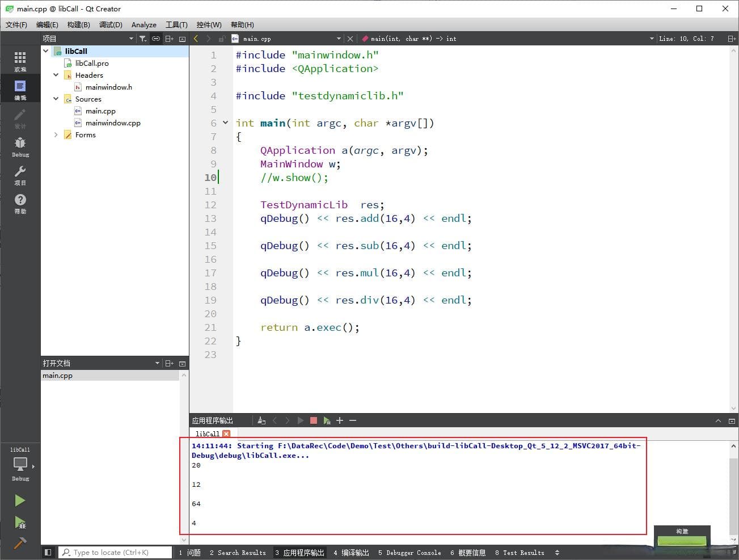This screenshot has width=739, height=560.
Task: Show the 概要信息 general messages pane
Action: click(468, 553)
